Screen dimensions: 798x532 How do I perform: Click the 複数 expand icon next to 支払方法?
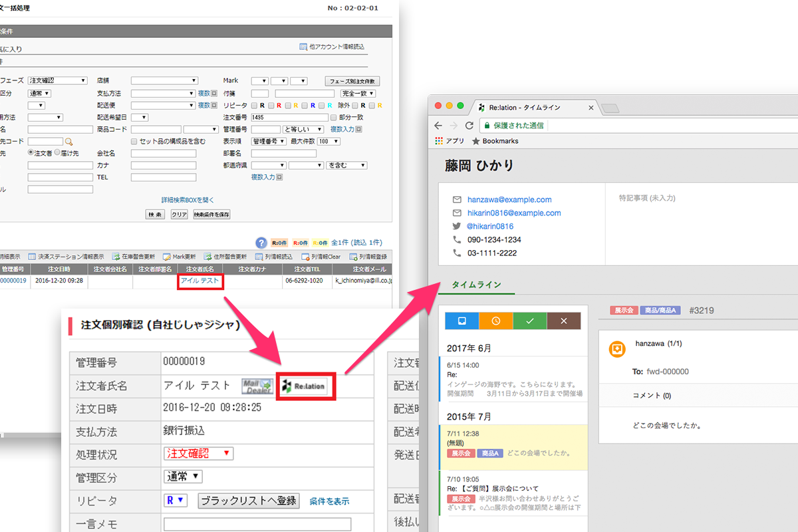coord(214,94)
